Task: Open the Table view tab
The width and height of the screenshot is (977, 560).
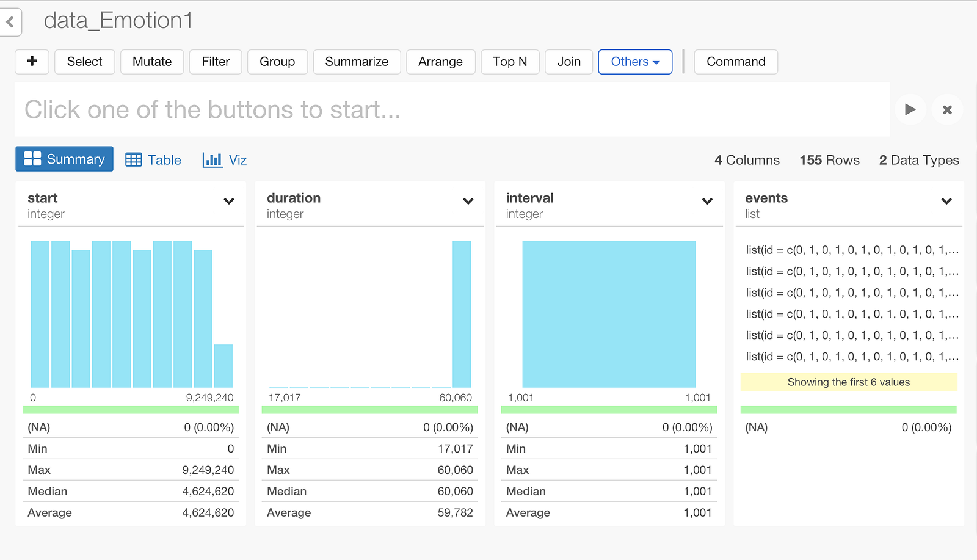Action: coord(153,160)
